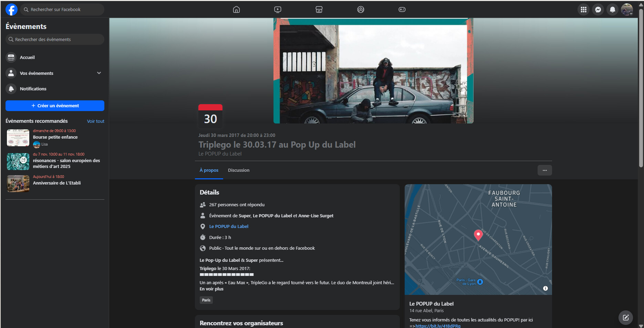Expand the Vos évènements section
The height and width of the screenshot is (328, 644).
pos(99,73)
